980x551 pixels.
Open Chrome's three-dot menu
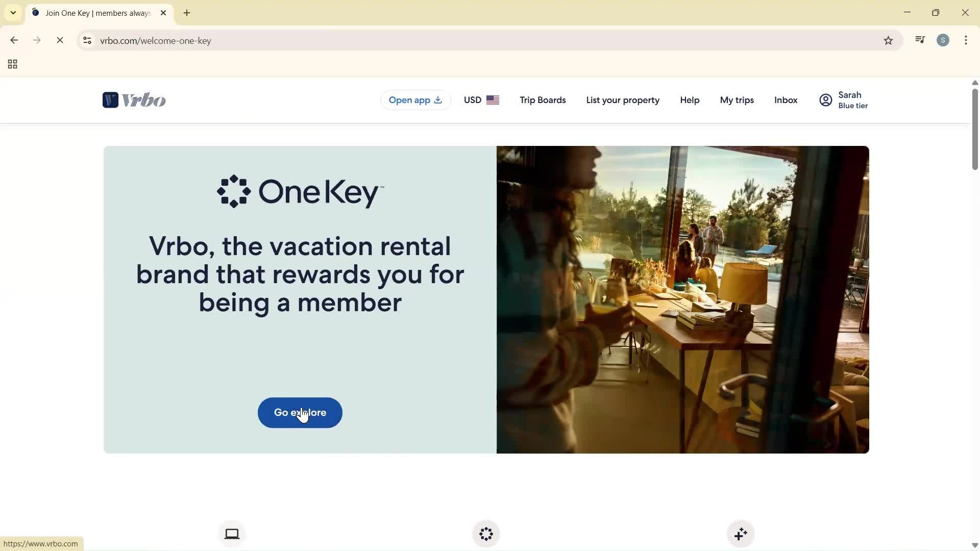[966, 40]
